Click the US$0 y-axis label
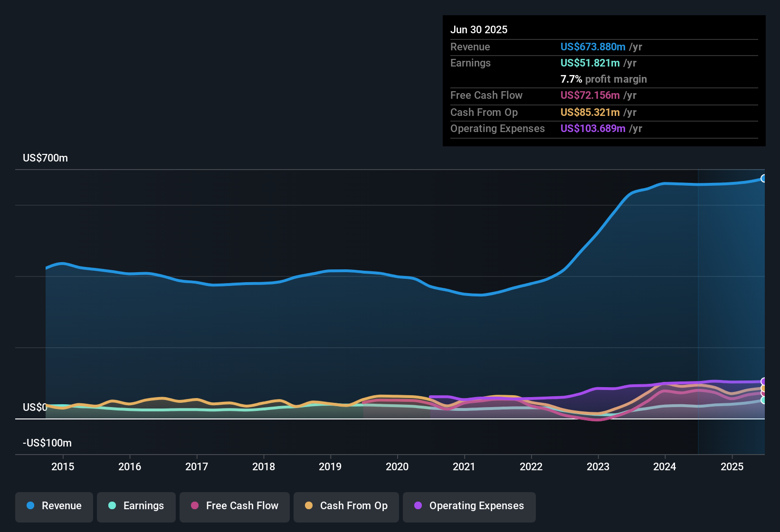The image size is (780, 532). 35,407
